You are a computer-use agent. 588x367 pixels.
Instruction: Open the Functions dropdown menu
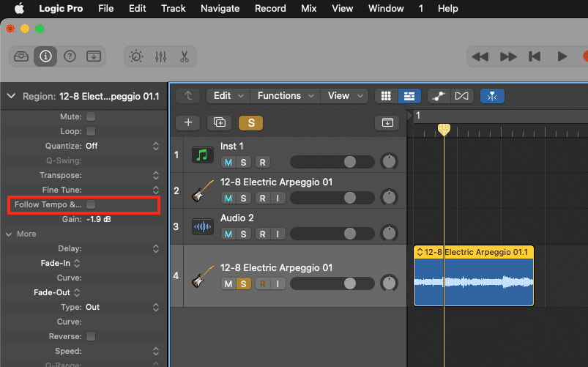click(x=286, y=96)
